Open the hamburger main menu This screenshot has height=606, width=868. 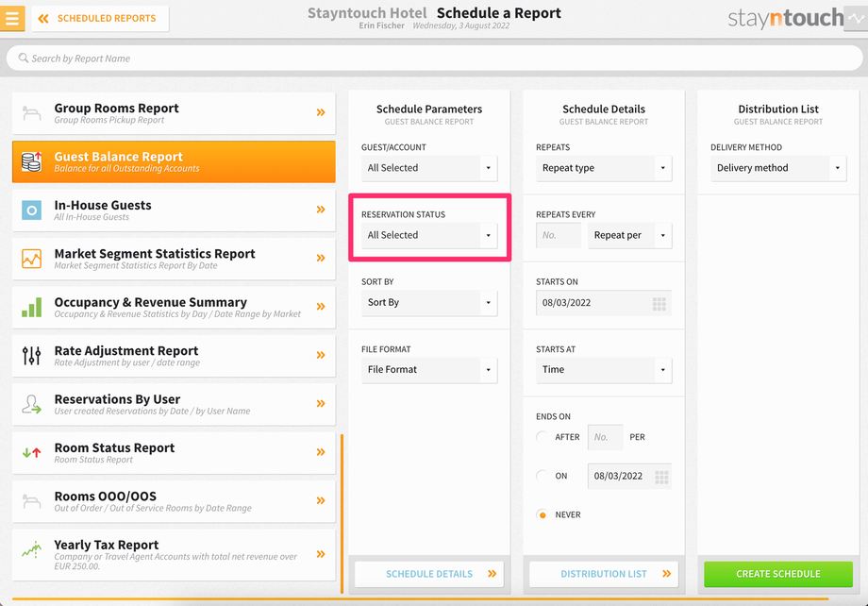click(11, 18)
